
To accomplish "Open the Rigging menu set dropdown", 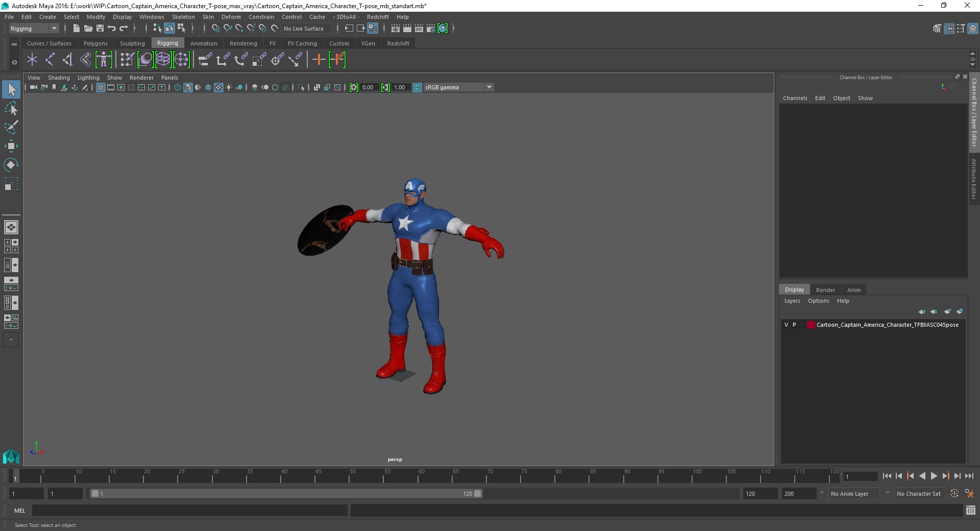I will [x=34, y=29].
